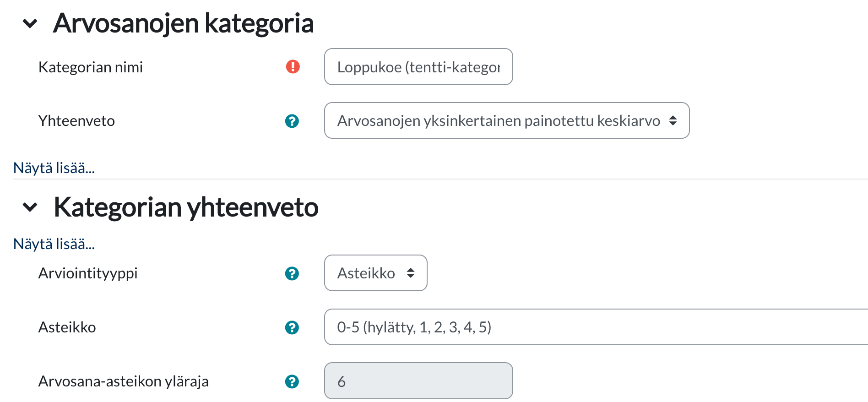The width and height of the screenshot is (868, 402).
Task: Show help for Arvosana-asteikon yläraja
Action: tap(292, 381)
